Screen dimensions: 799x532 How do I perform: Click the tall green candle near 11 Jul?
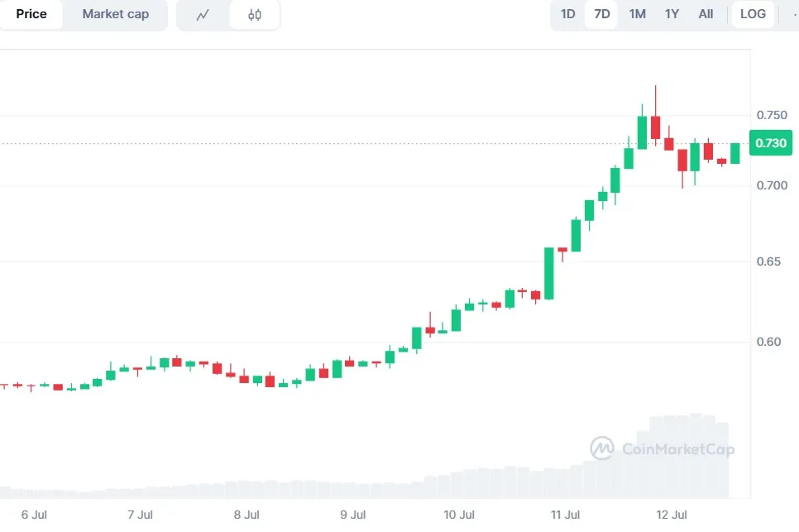(x=548, y=273)
